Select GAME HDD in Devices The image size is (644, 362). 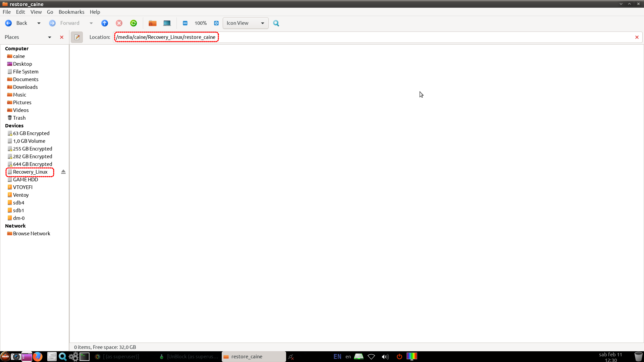(x=25, y=180)
